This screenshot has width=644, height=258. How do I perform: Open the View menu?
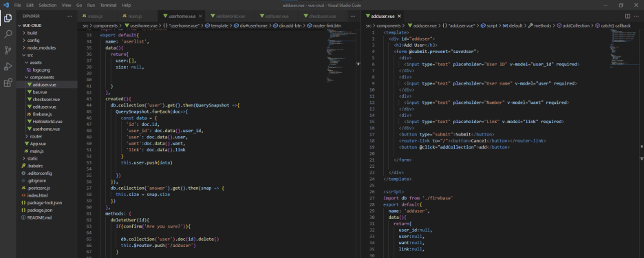click(66, 6)
